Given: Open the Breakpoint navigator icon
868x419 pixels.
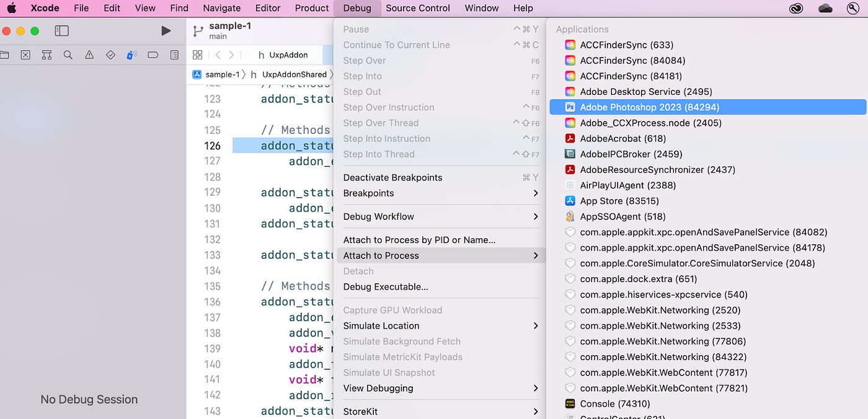Looking at the screenshot, I should click(153, 55).
